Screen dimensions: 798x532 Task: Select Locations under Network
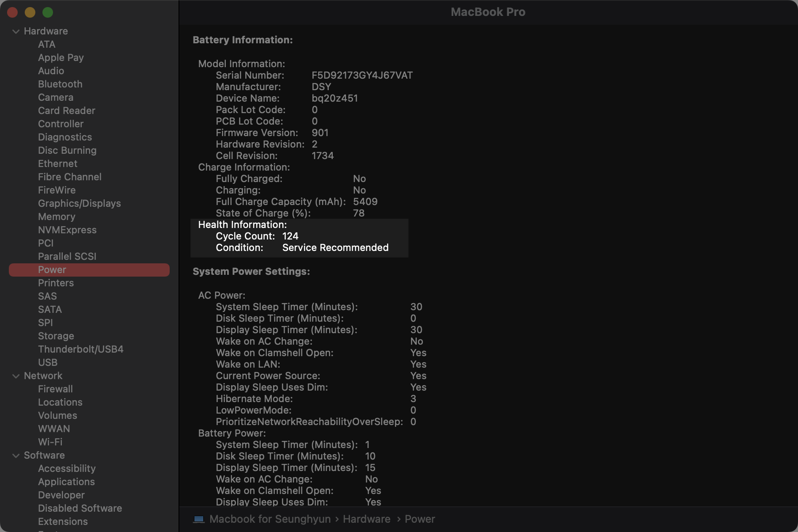pyautogui.click(x=60, y=402)
